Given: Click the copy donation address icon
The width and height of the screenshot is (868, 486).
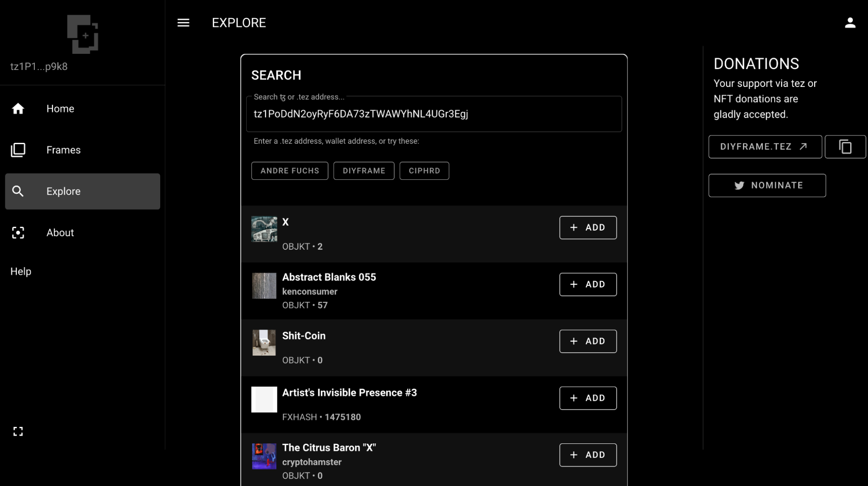Looking at the screenshot, I should (x=845, y=147).
